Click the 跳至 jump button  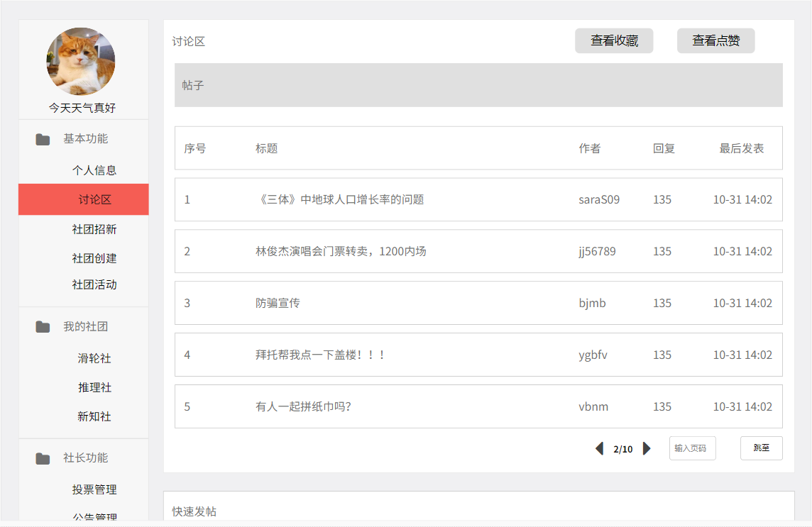761,448
